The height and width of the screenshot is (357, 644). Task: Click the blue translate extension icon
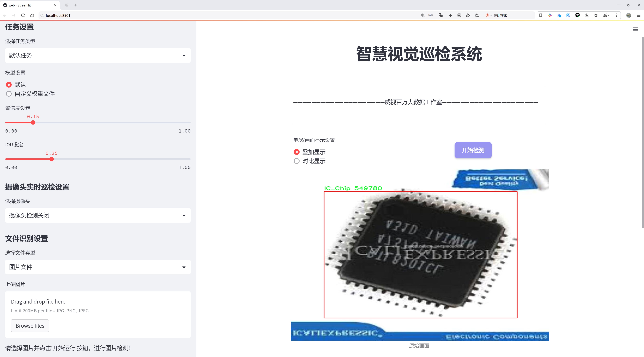coord(568,15)
